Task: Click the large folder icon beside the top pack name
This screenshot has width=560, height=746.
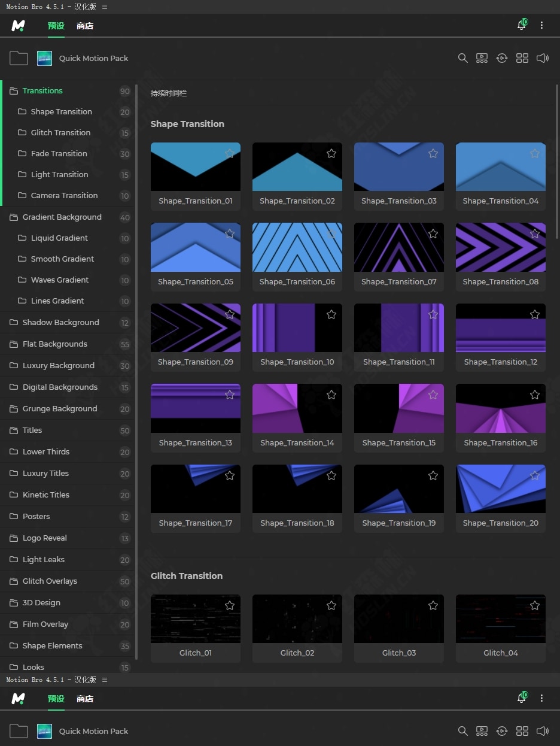Action: (19, 58)
